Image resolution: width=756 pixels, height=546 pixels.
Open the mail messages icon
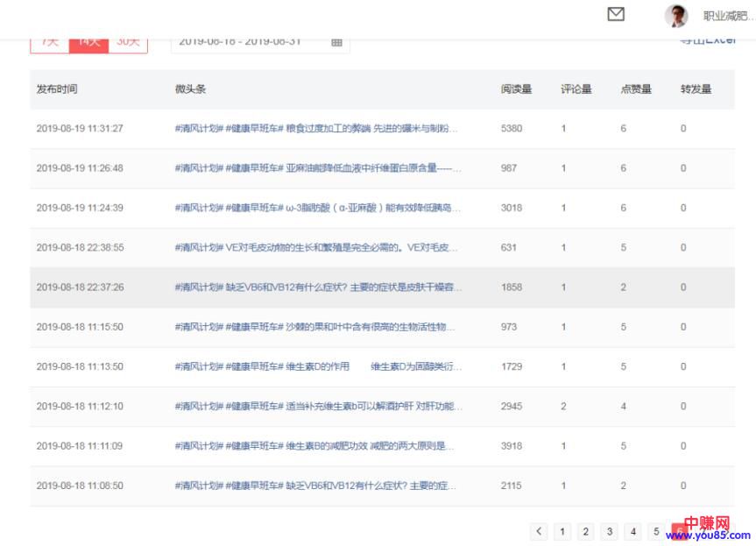[x=616, y=15]
